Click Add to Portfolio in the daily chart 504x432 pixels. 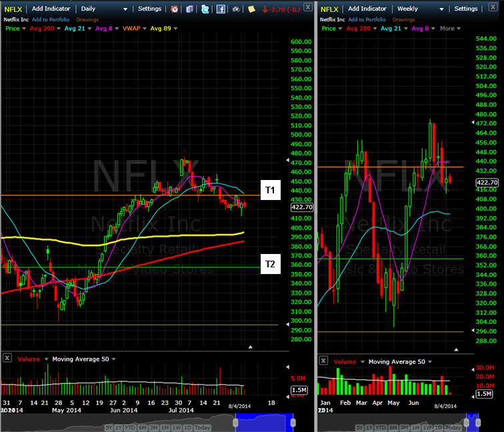coord(51,19)
